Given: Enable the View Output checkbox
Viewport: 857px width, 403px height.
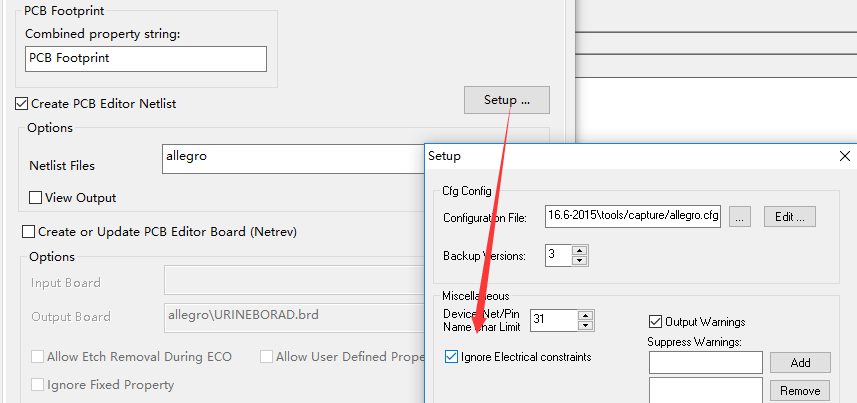Looking at the screenshot, I should point(36,198).
